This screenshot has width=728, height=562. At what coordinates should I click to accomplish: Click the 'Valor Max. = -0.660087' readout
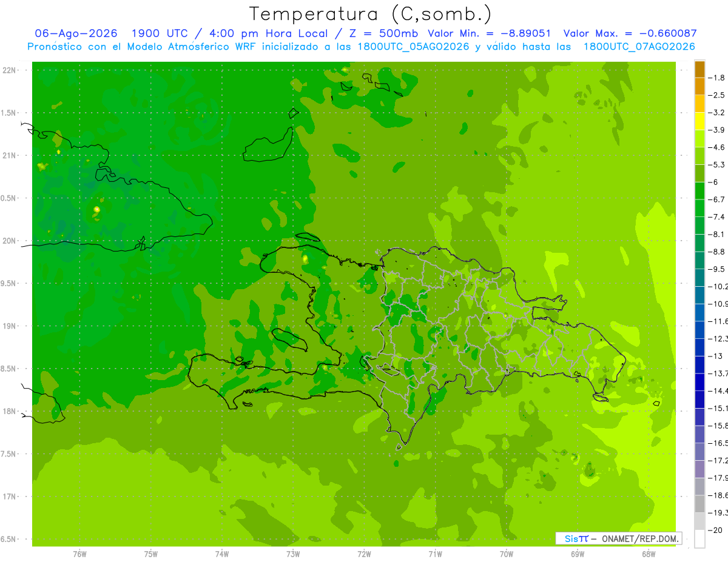pos(630,34)
